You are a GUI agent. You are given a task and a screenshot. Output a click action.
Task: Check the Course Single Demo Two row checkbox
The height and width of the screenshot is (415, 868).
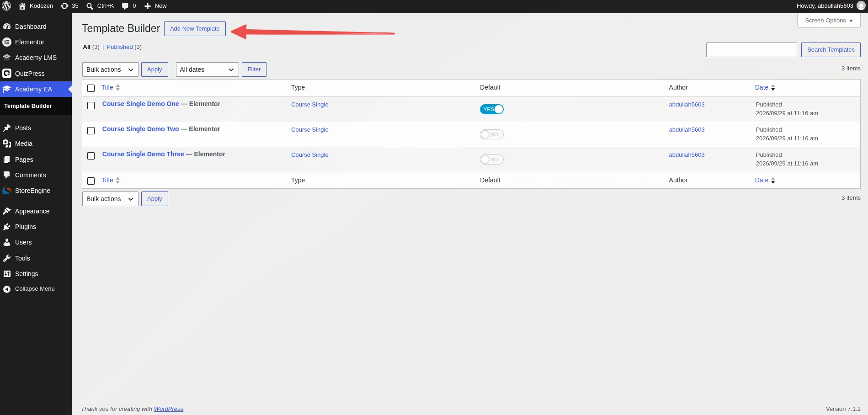tap(91, 131)
